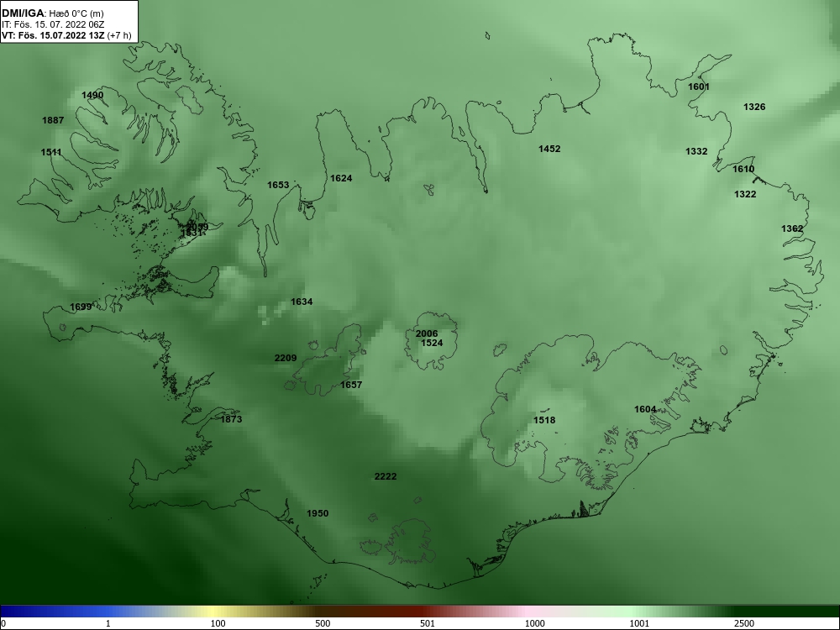840x630 pixels.
Task: Select the 1610 value label
Action: tap(743, 170)
